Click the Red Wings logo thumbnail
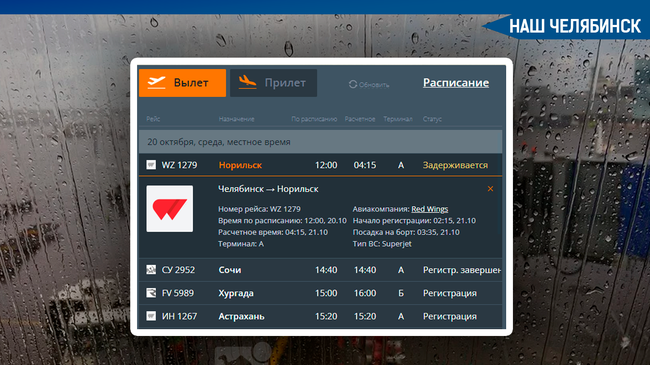The width and height of the screenshot is (650, 365). pyautogui.click(x=170, y=209)
